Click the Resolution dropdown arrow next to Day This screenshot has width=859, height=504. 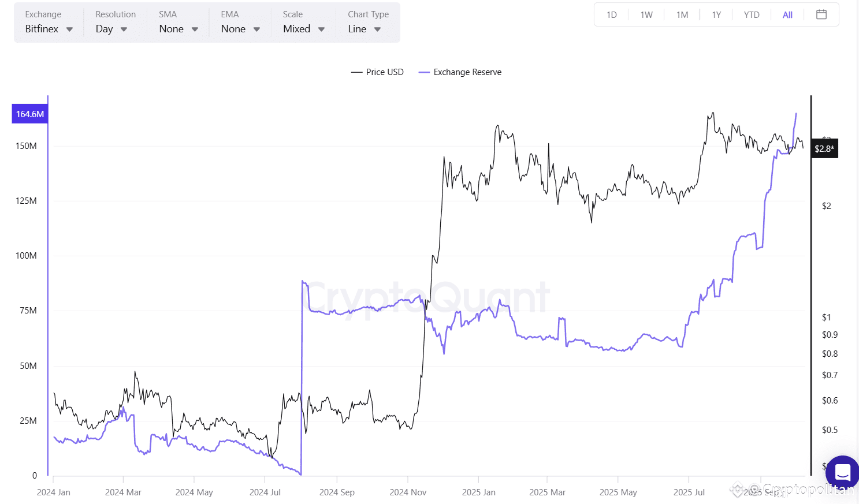tap(124, 29)
